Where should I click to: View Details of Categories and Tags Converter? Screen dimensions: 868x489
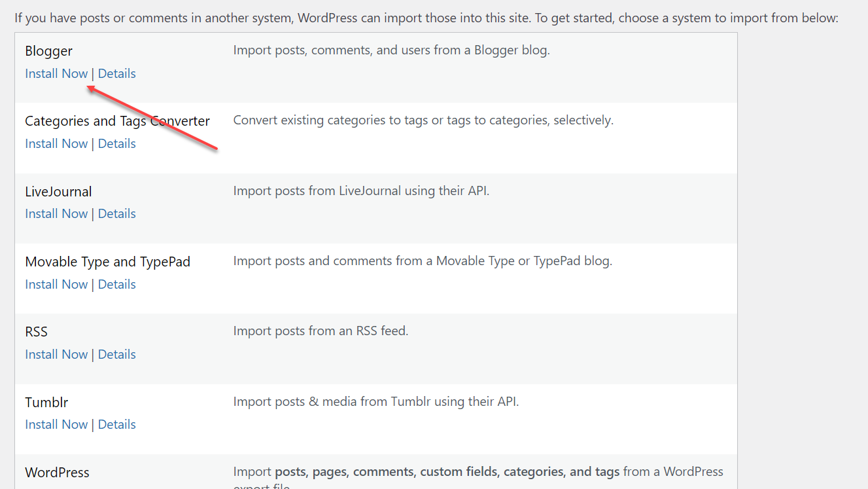click(x=116, y=143)
